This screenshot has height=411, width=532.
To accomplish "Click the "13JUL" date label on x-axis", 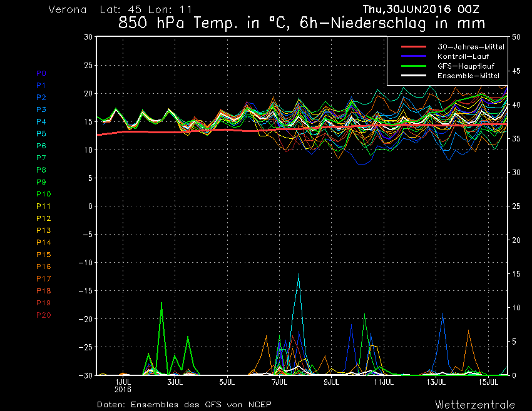I will pyautogui.click(x=436, y=382).
